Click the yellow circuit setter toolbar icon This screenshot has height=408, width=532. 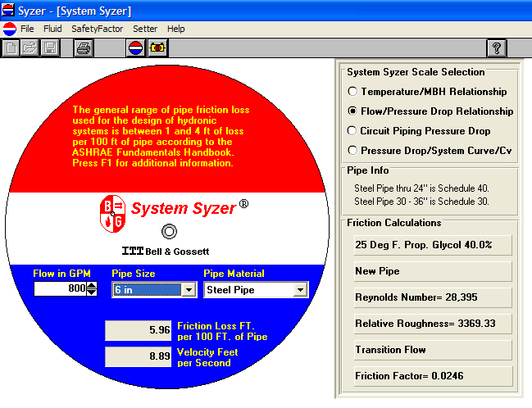coord(157,48)
